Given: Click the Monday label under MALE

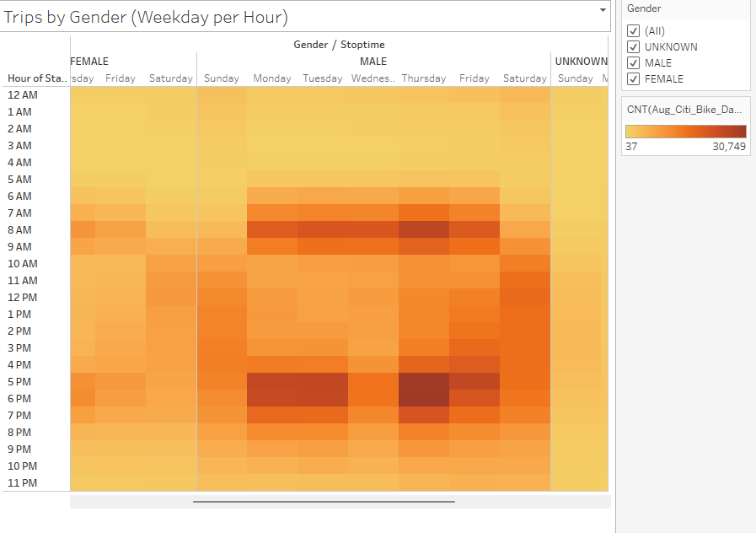Looking at the screenshot, I should [271, 78].
